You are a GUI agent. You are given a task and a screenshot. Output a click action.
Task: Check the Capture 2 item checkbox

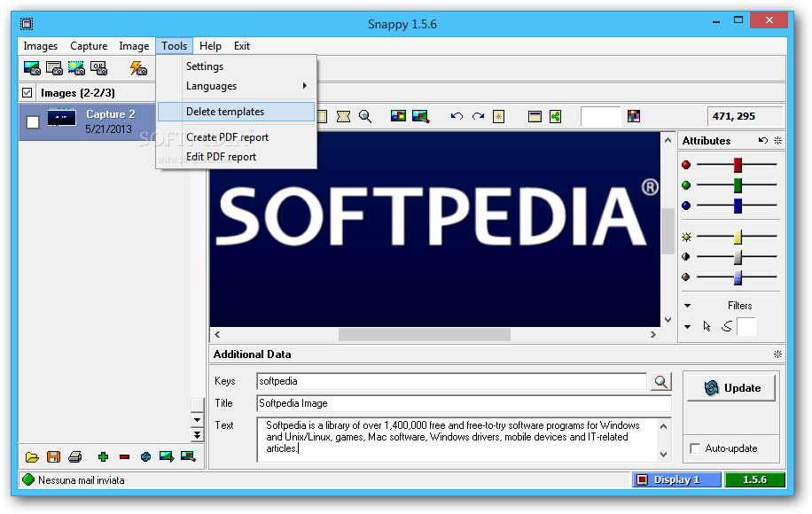[33, 122]
